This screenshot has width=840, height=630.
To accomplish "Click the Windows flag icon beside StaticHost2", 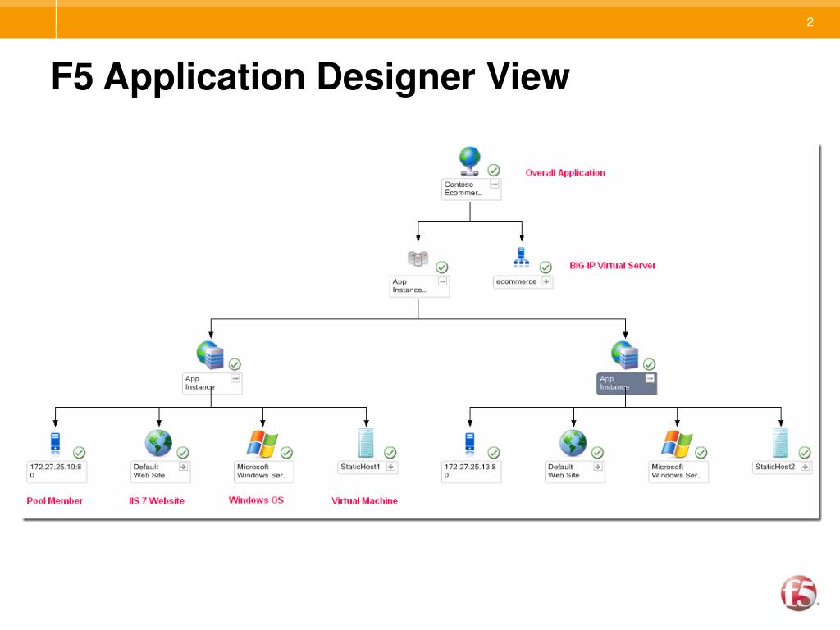I will [x=677, y=443].
